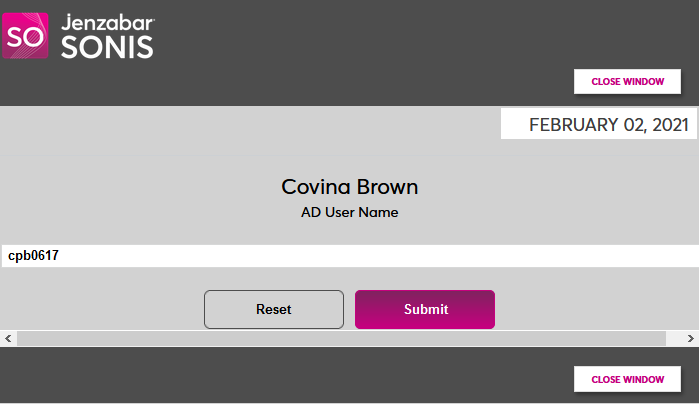
Task: Click the SONIS text in header
Action: (107, 47)
